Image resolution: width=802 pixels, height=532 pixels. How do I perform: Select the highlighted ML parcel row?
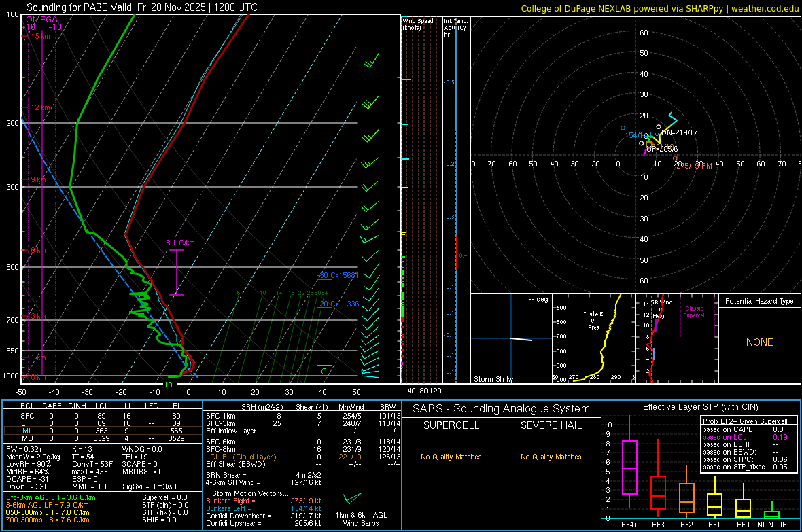coord(102,431)
